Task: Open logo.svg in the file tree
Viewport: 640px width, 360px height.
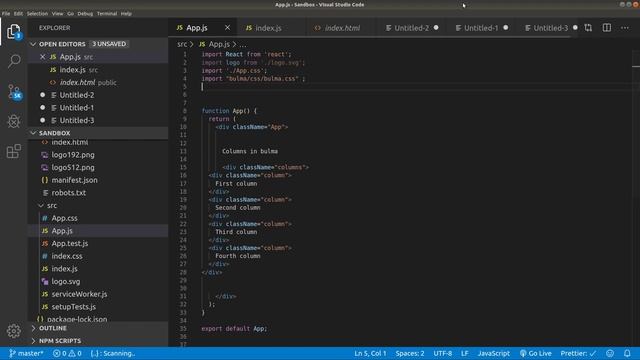Action: coord(98,281)
